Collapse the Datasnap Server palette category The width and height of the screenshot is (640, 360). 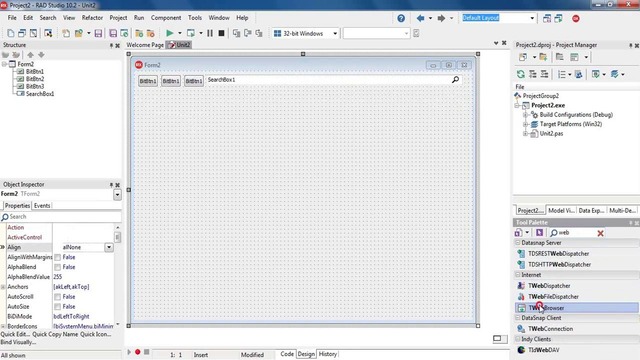[x=518, y=242]
